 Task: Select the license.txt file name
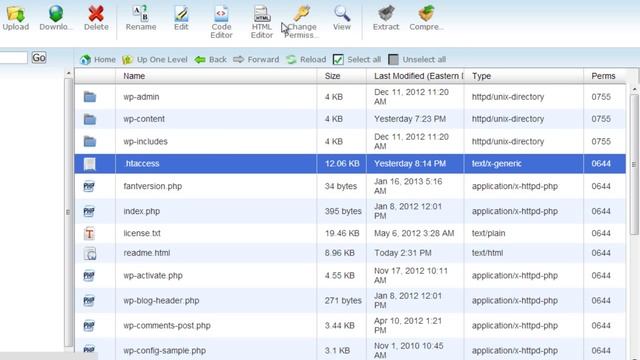[142, 233]
